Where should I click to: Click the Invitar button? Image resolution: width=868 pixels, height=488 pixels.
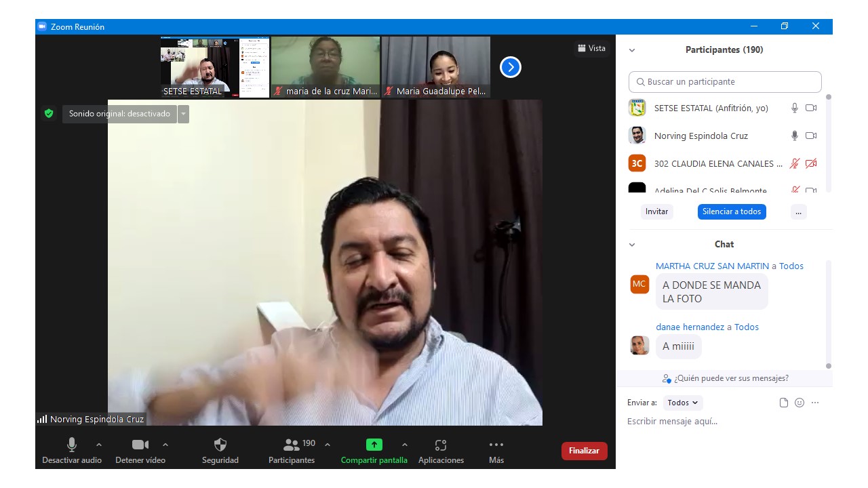pos(656,211)
